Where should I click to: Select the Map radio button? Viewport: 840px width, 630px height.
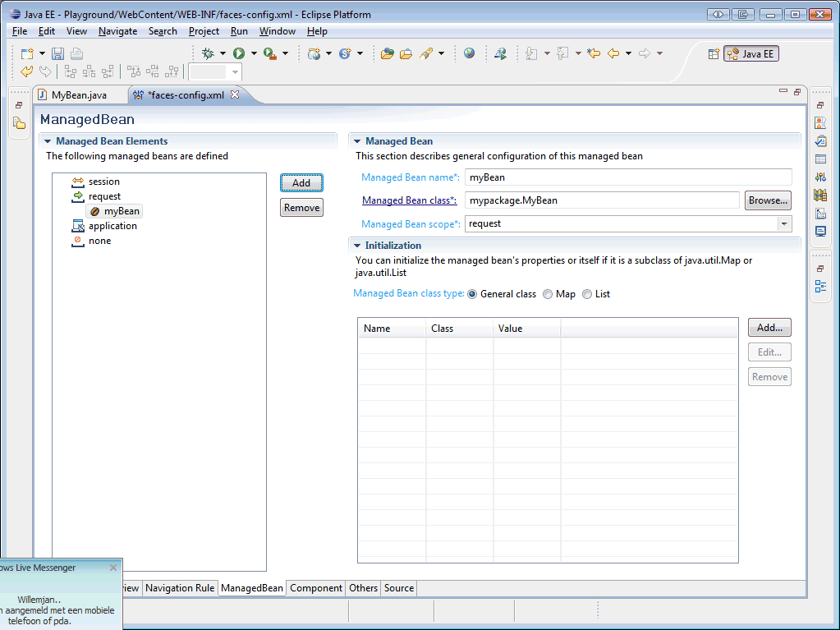click(548, 294)
